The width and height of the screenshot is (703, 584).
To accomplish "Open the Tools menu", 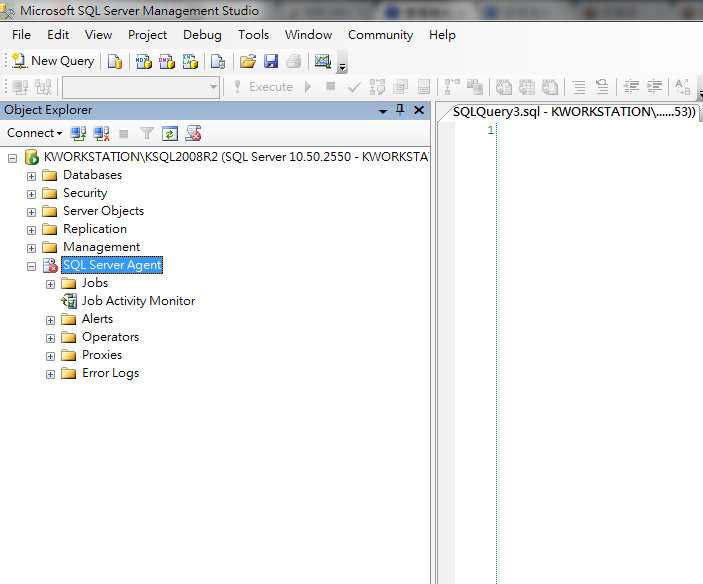I will [254, 35].
